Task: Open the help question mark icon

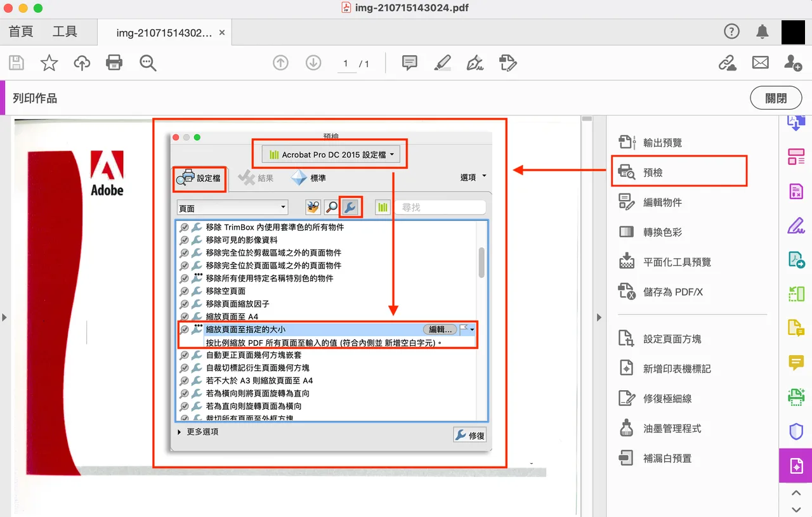Action: [x=731, y=32]
